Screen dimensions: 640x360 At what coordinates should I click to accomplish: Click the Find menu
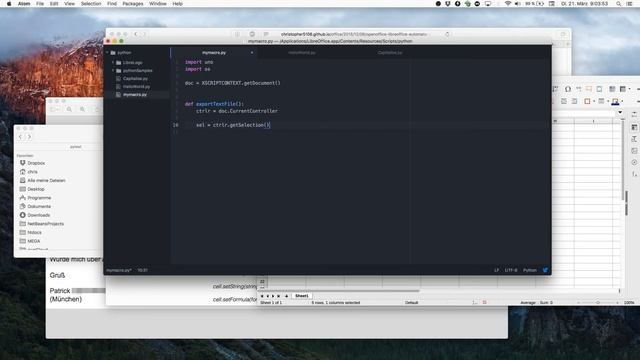112,4
